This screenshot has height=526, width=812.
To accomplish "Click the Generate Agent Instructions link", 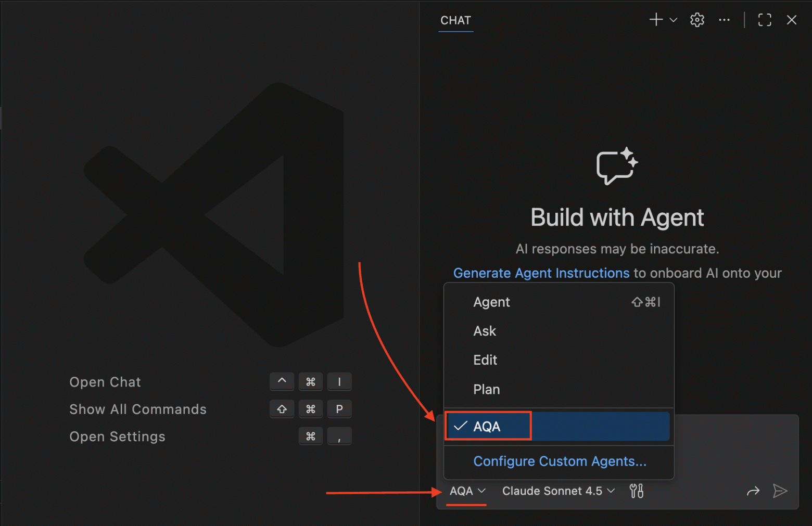I will 541,273.
